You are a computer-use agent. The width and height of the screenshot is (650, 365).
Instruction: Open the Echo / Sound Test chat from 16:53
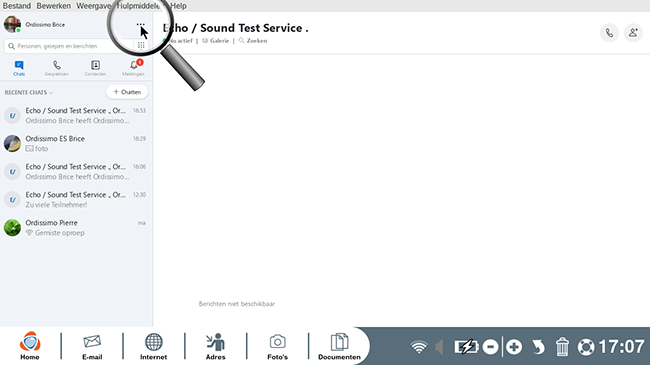coord(76,115)
